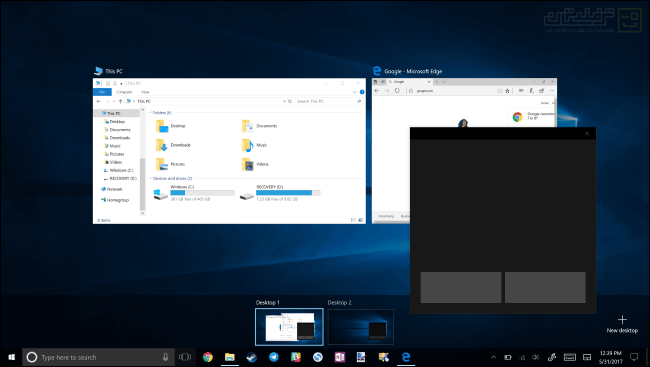Expand the hidden system tray icons chevron

pyautogui.click(x=493, y=357)
